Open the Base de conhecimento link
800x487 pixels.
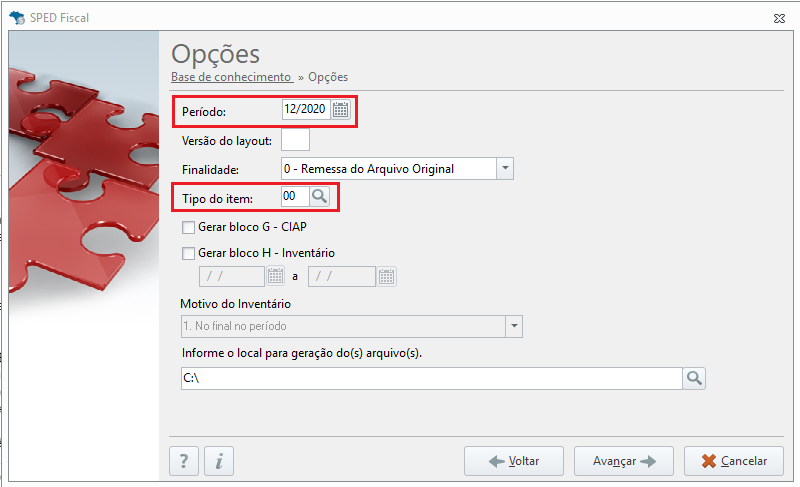[231, 77]
